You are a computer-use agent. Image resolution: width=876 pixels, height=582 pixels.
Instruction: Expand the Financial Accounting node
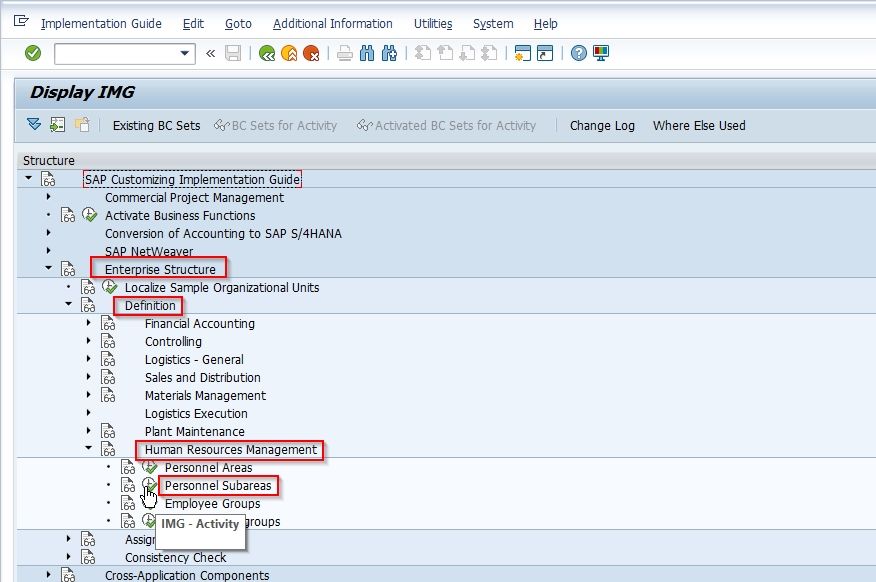(89, 322)
